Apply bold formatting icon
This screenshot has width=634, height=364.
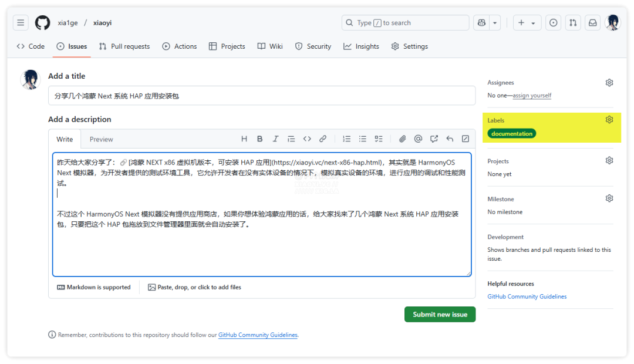(259, 139)
